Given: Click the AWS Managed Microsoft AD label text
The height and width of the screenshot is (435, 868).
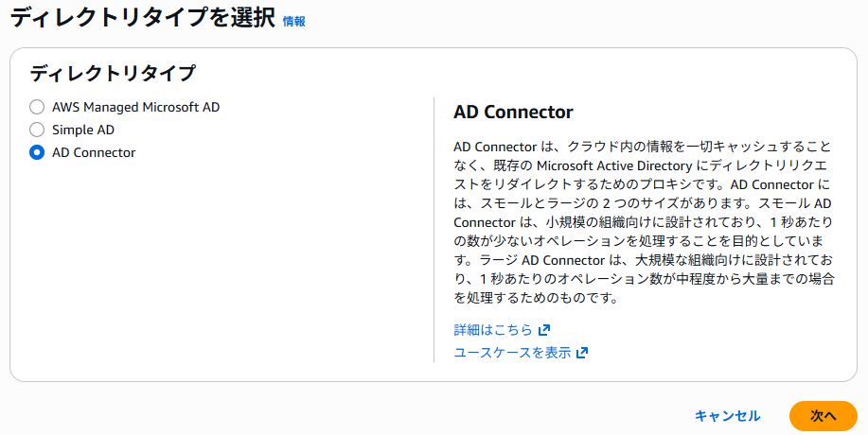Looking at the screenshot, I should [x=135, y=107].
